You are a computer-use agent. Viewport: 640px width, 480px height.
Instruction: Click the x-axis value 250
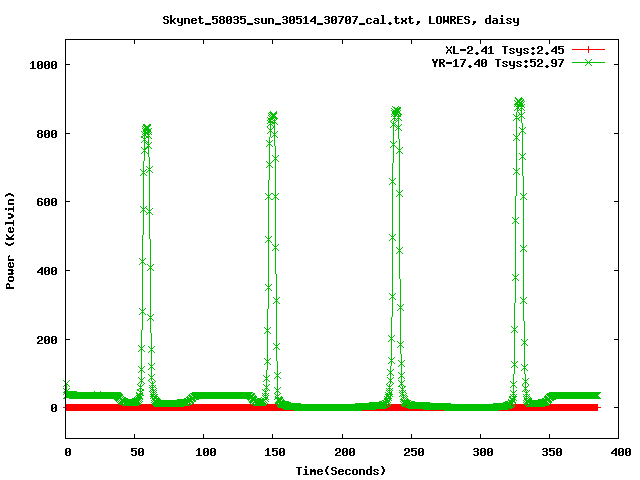click(x=413, y=452)
